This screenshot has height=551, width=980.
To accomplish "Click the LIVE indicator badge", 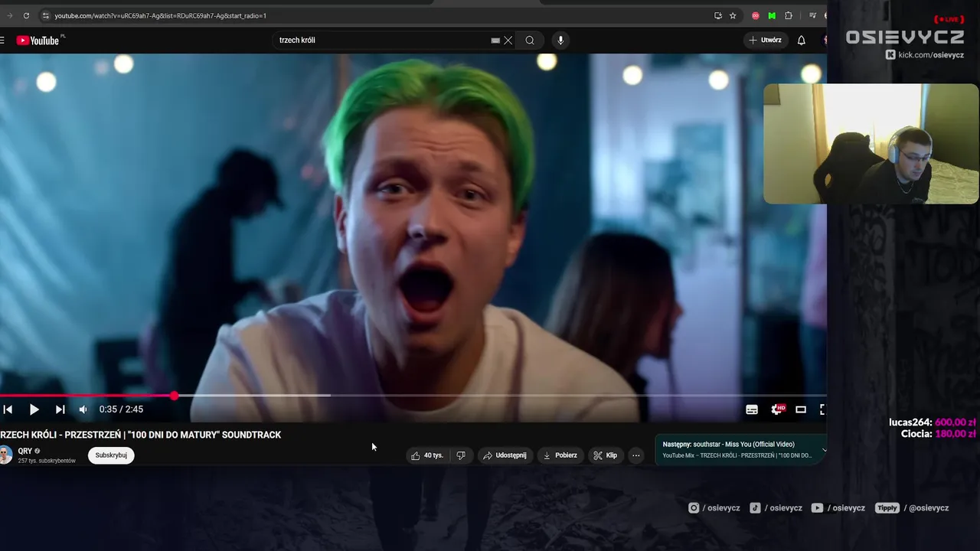I will click(x=949, y=19).
